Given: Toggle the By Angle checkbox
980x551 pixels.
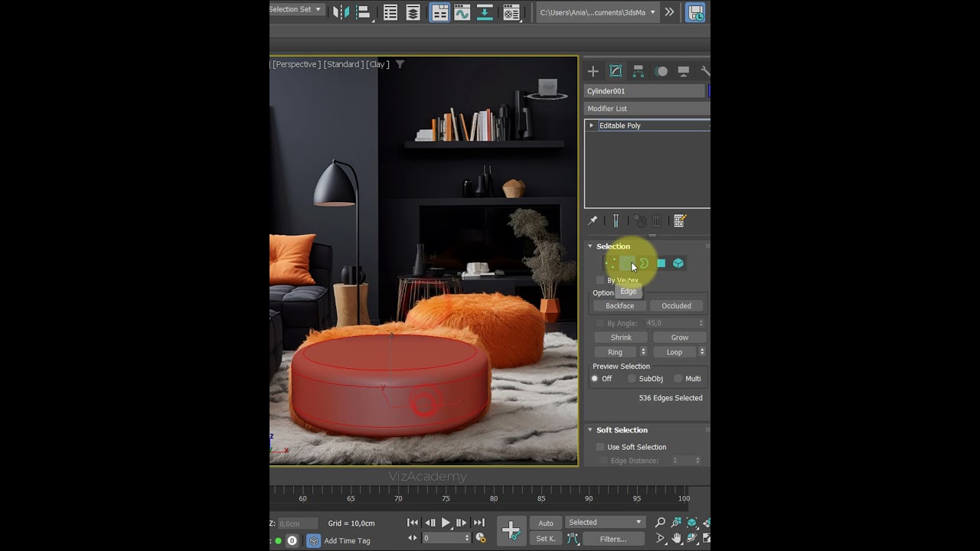Looking at the screenshot, I should pos(600,323).
